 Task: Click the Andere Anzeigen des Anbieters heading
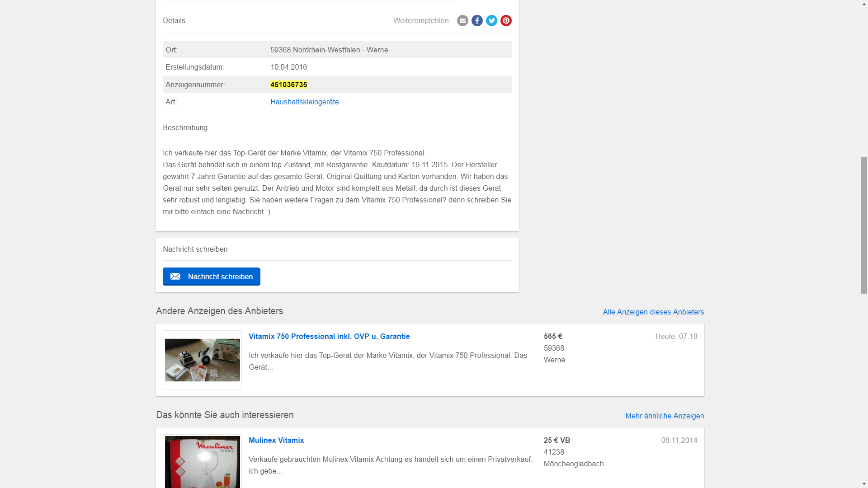[219, 311]
